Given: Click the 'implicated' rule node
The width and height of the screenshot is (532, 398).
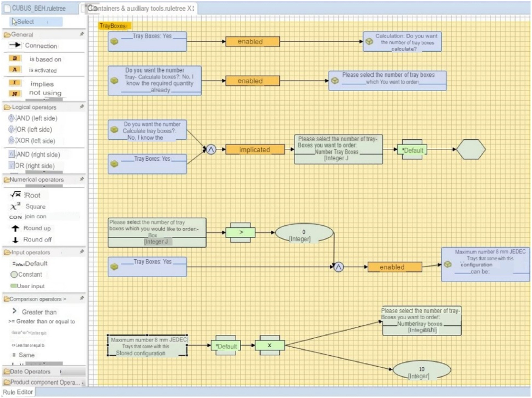Looking at the screenshot, I should 255,150.
